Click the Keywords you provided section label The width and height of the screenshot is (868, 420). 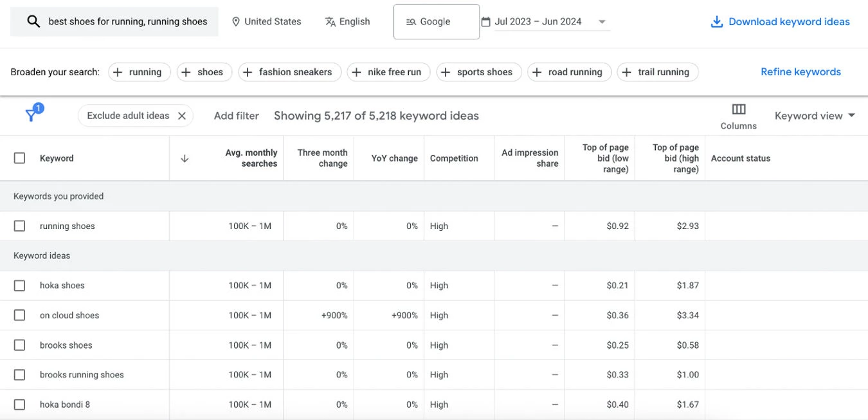[x=59, y=196]
